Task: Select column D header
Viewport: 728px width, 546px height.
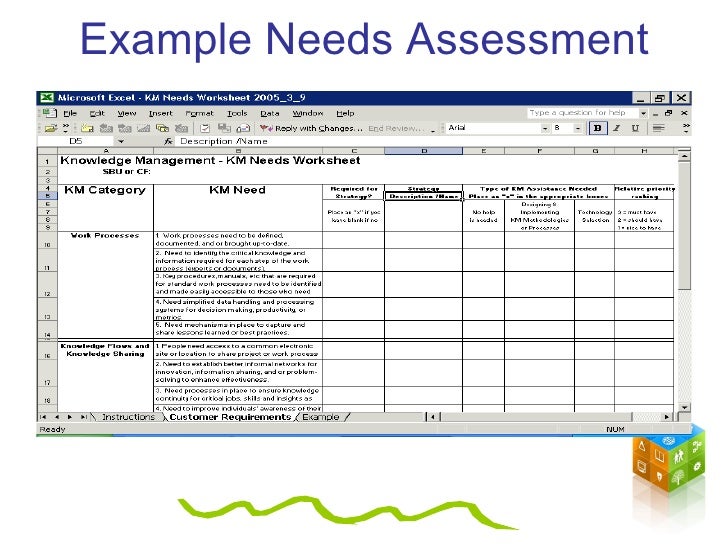Action: 423,151
